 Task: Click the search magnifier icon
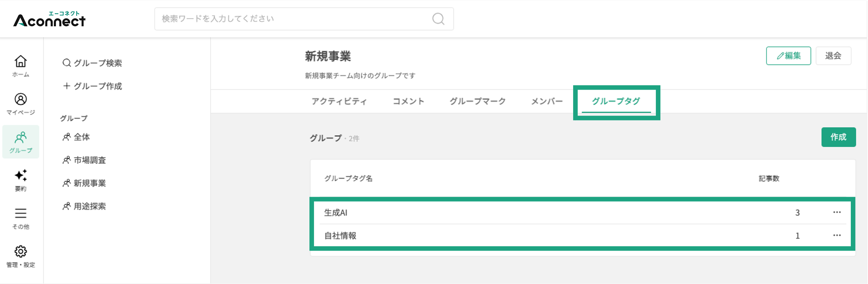438,19
